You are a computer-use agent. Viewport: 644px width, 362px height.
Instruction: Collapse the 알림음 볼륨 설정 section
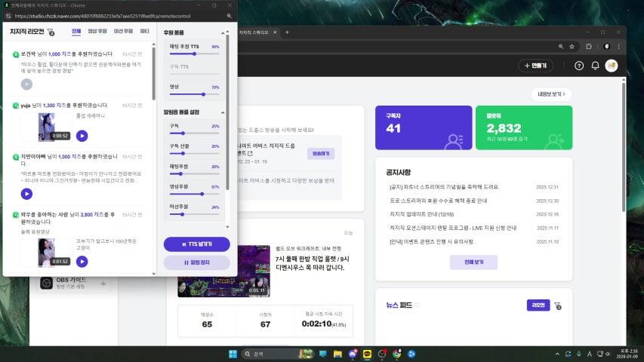[223, 112]
